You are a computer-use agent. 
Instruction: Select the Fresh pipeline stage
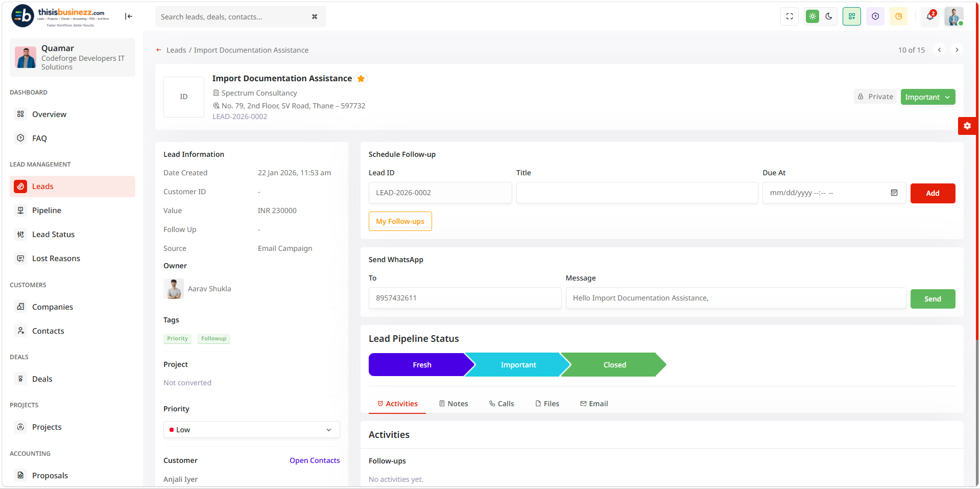coord(421,365)
